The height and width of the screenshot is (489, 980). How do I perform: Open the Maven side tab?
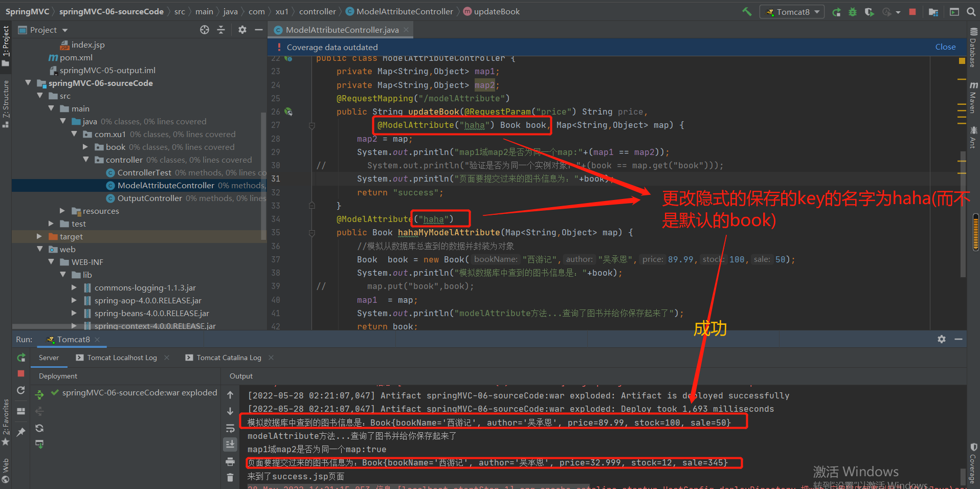973,98
